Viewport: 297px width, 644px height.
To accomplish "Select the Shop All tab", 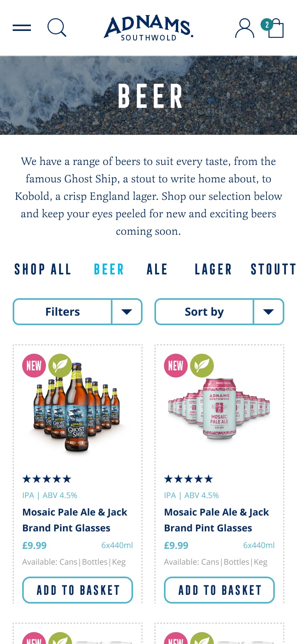I will click(x=43, y=270).
